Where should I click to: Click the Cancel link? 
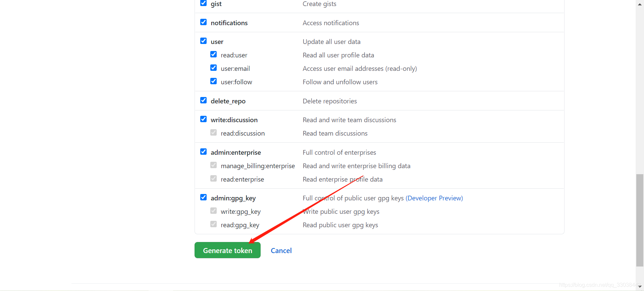(x=281, y=251)
